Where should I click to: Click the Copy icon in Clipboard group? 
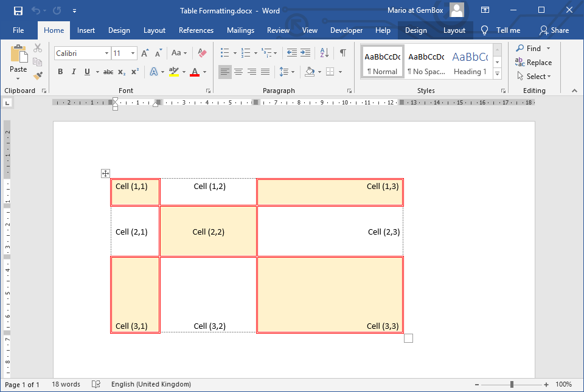click(36, 61)
